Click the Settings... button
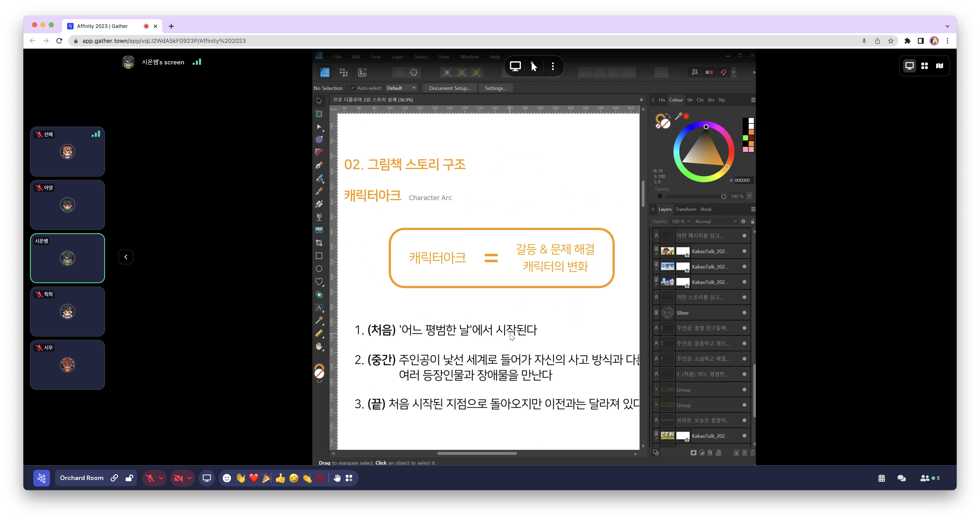 tap(496, 88)
